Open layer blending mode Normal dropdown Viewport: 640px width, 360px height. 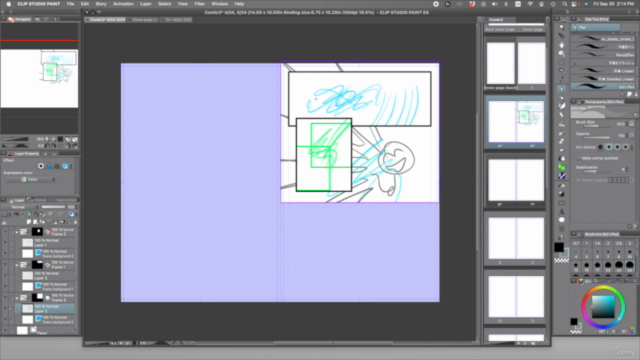(x=20, y=207)
